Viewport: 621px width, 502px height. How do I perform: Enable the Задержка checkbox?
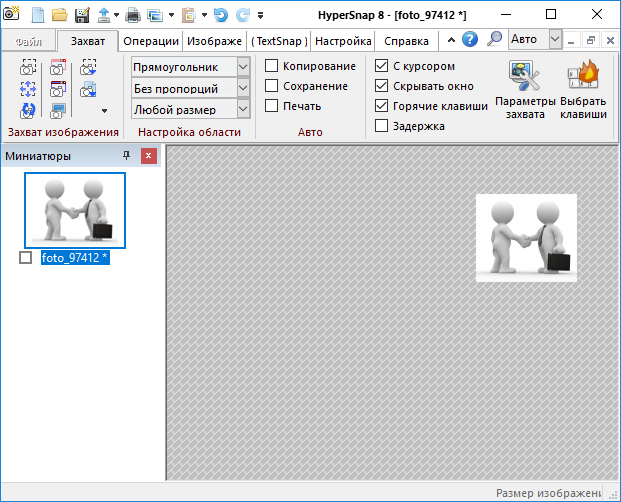coord(381,126)
